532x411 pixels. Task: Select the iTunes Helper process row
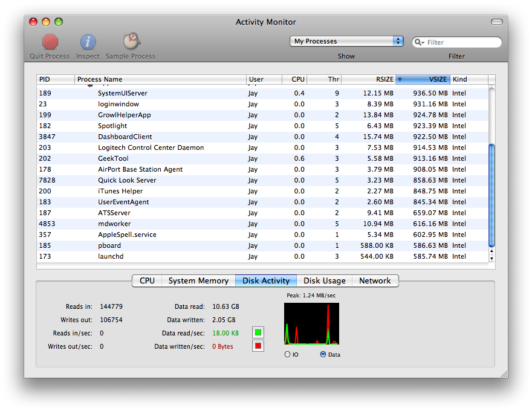[x=262, y=191]
